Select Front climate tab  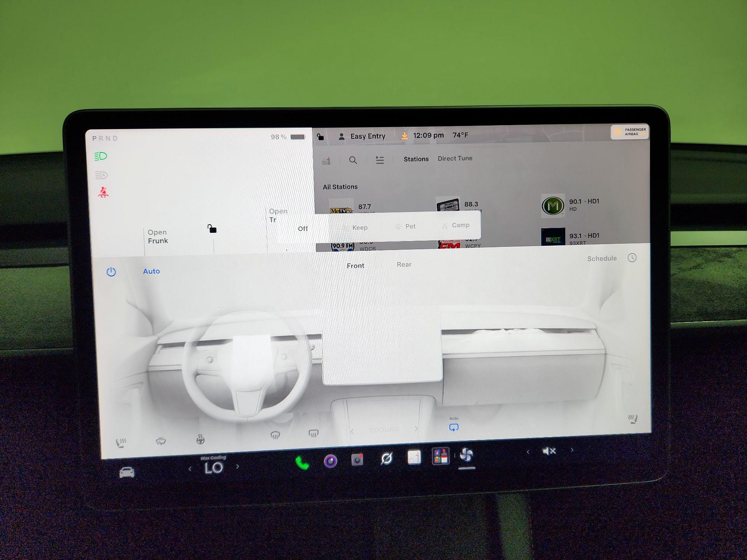point(356,266)
